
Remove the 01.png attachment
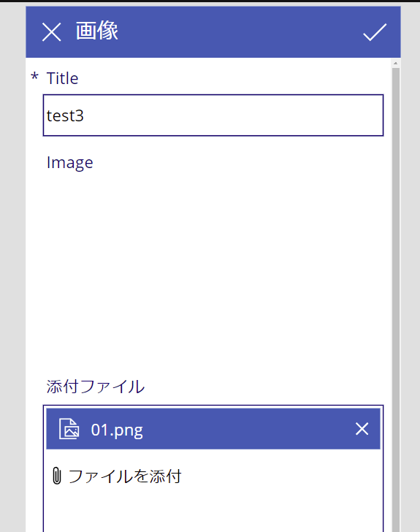click(362, 429)
